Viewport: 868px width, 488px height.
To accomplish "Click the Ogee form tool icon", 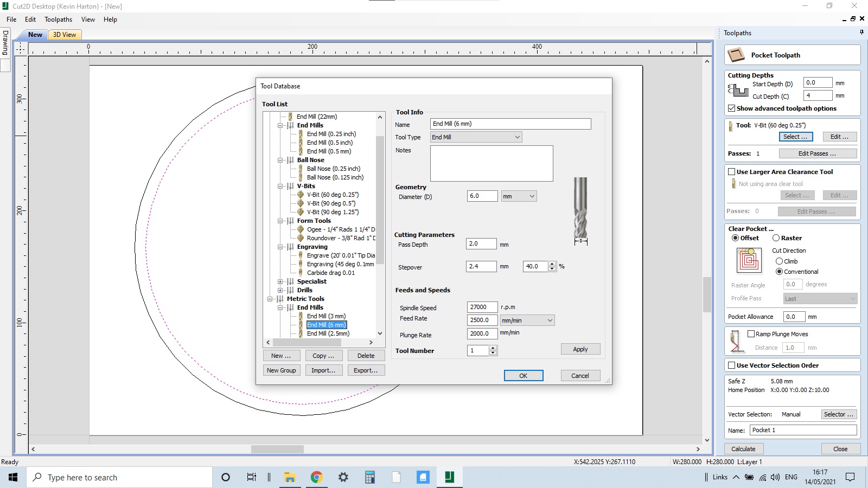I will (301, 229).
